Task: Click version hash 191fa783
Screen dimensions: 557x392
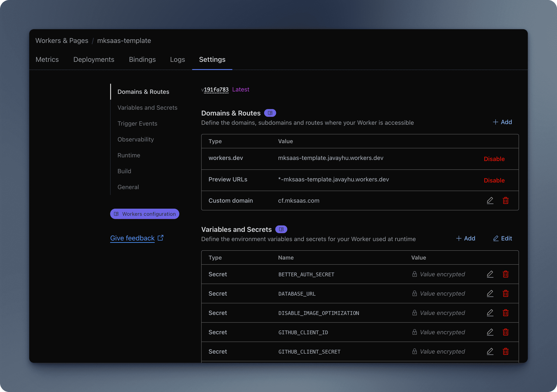Action: [x=216, y=90]
